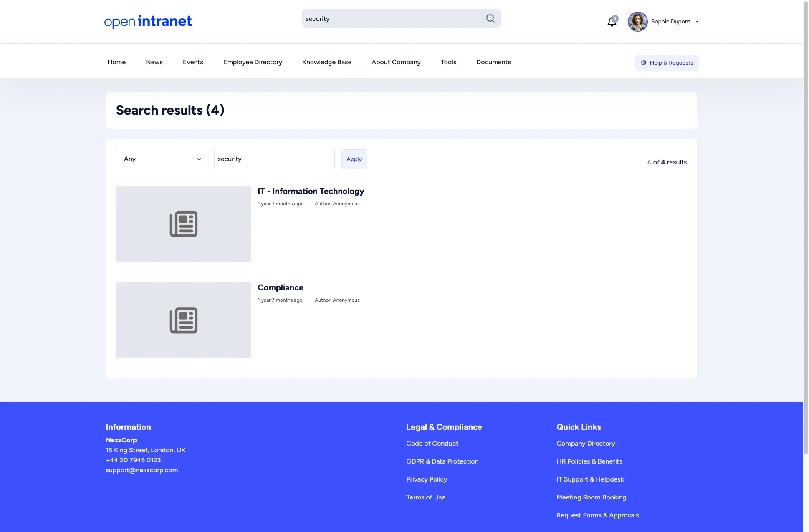Open the GDPR & Data Protection link
Screen dimensions: 809x532
pos(442,461)
